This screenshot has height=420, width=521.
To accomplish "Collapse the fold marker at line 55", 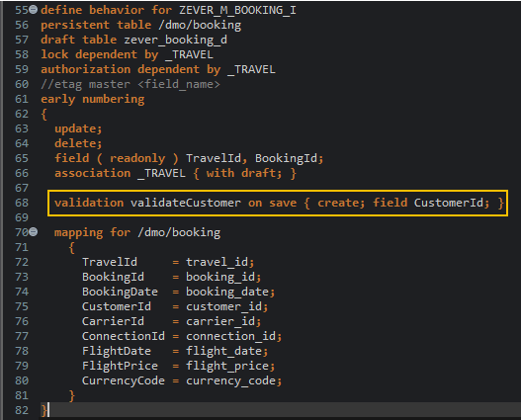I will click(34, 10).
